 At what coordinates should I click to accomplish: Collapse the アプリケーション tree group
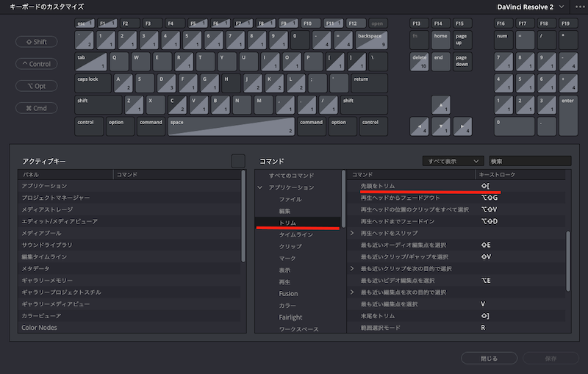coord(260,187)
